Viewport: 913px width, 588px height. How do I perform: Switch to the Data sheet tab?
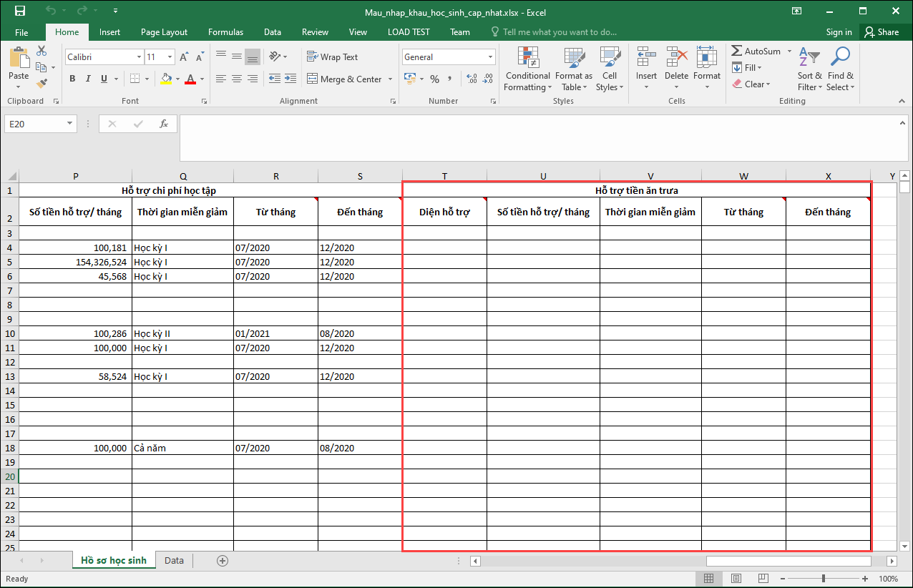click(x=174, y=561)
